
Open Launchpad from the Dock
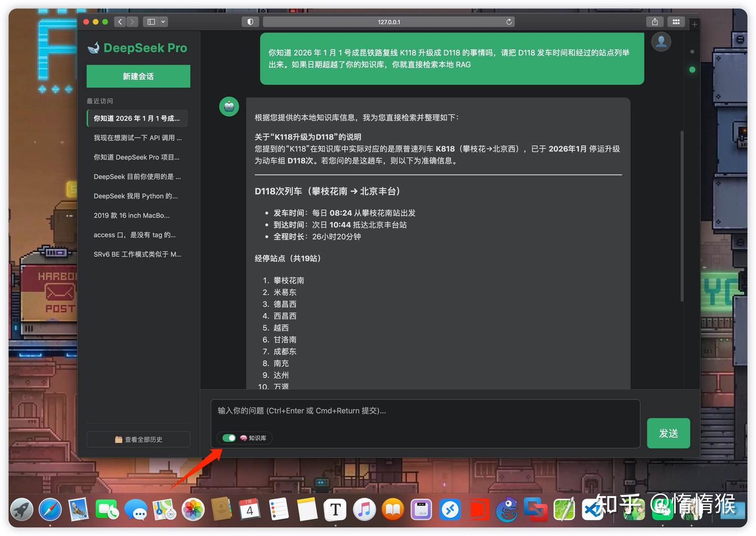22,509
